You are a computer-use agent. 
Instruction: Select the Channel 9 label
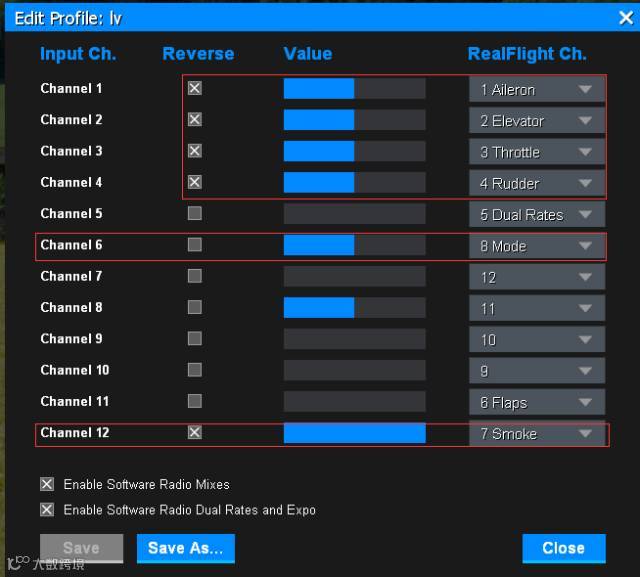point(71,339)
